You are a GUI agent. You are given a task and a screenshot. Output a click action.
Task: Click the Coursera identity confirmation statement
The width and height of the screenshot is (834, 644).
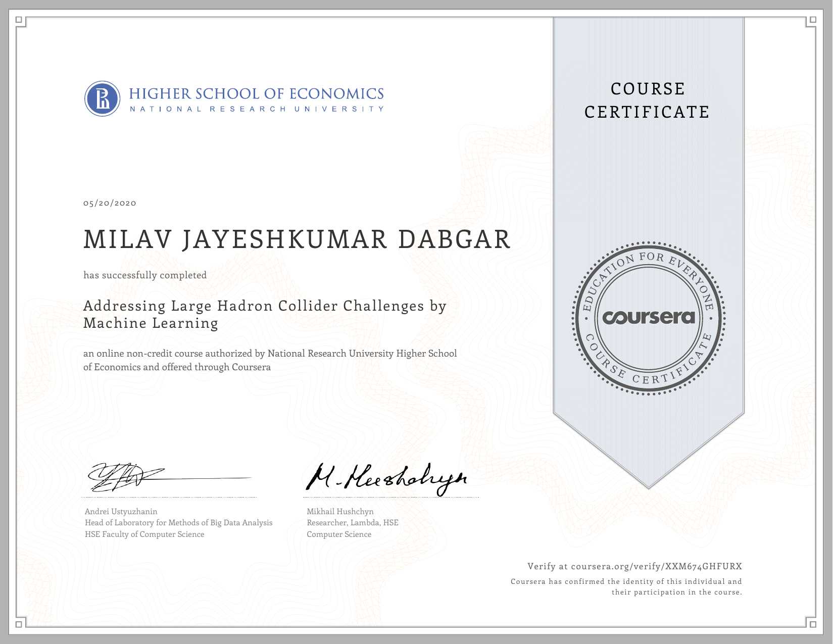pos(626,587)
